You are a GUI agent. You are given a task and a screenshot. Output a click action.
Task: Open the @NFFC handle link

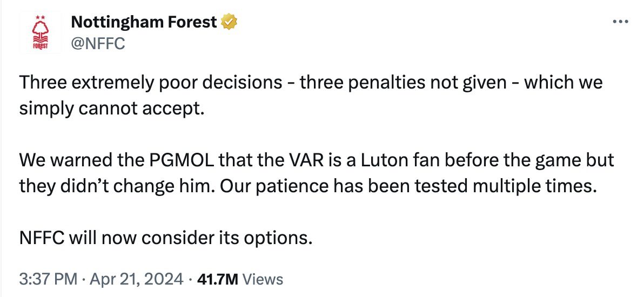(98, 43)
